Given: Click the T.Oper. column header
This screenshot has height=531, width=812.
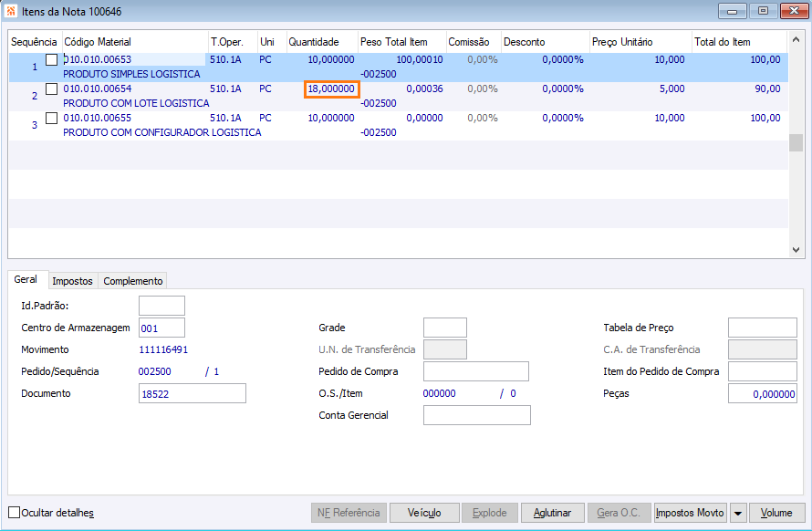Looking at the screenshot, I should point(233,42).
